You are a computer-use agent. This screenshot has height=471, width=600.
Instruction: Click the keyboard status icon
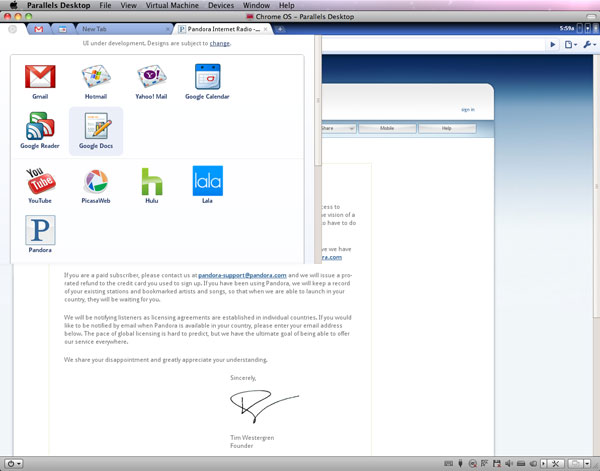click(x=448, y=464)
